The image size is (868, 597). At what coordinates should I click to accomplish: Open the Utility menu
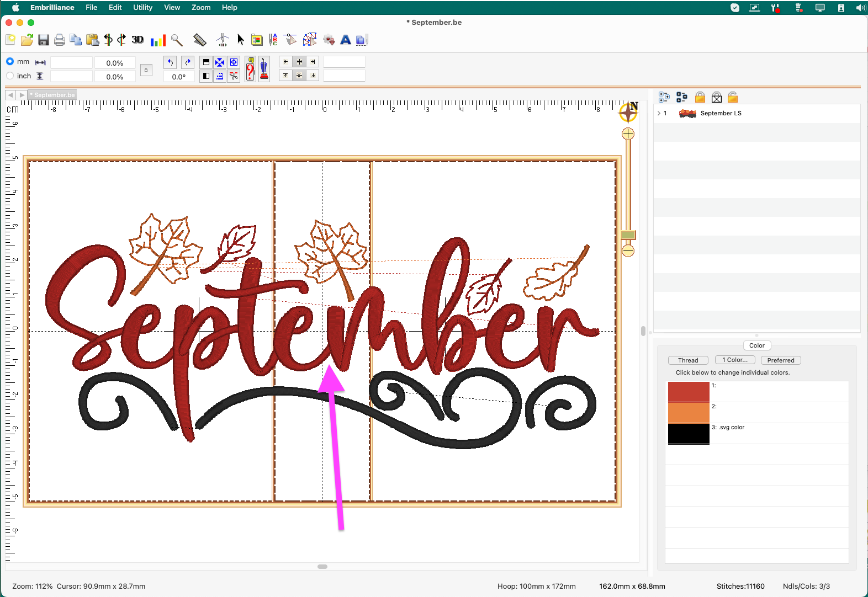[x=142, y=7]
